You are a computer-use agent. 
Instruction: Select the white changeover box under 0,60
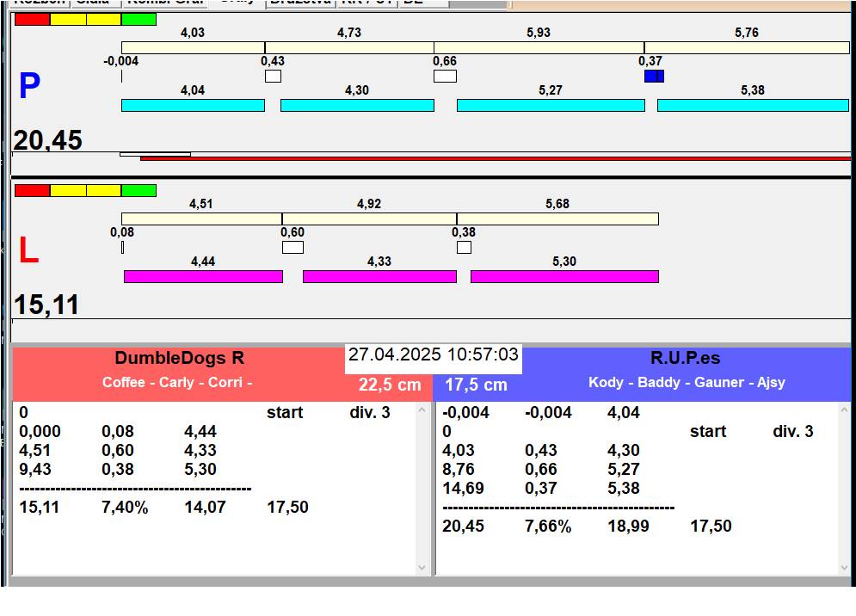pyautogui.click(x=293, y=247)
